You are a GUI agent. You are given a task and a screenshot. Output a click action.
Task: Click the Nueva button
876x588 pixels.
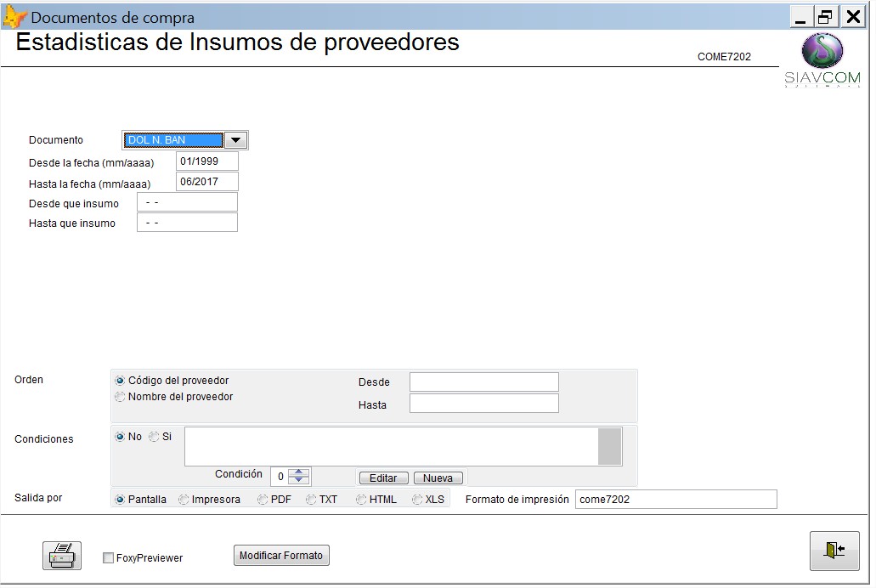(x=438, y=478)
